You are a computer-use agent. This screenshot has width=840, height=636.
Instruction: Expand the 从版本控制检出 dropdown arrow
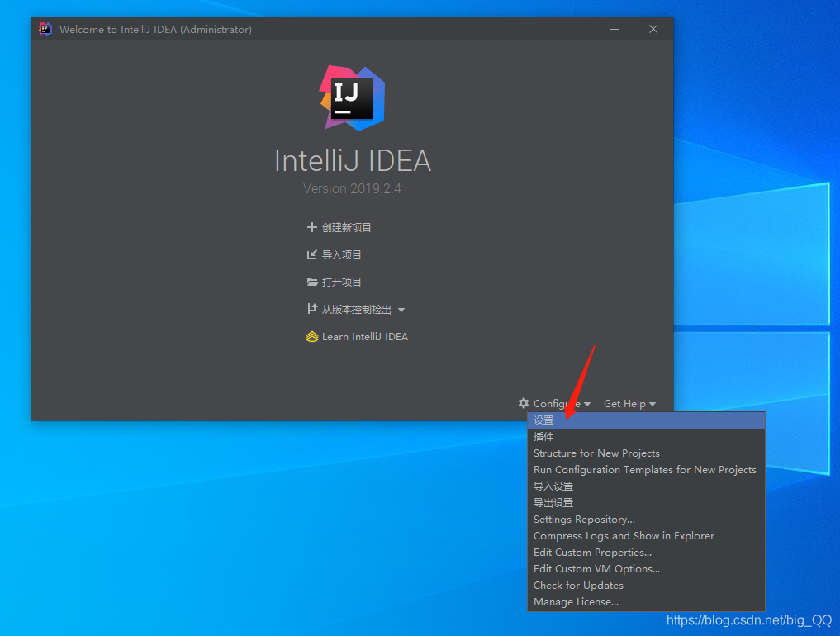pyautogui.click(x=401, y=310)
